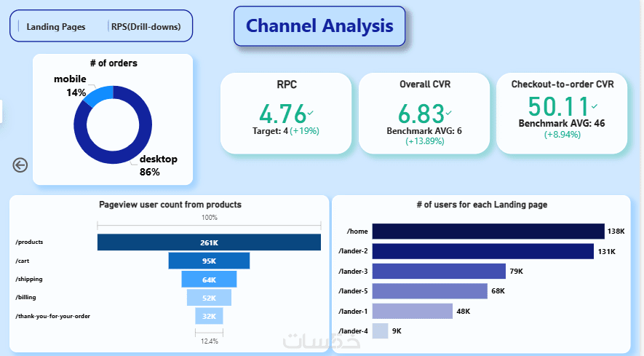The image size is (644, 356).
Task: Click the "mobile 14%" donut label
Action: pos(71,85)
